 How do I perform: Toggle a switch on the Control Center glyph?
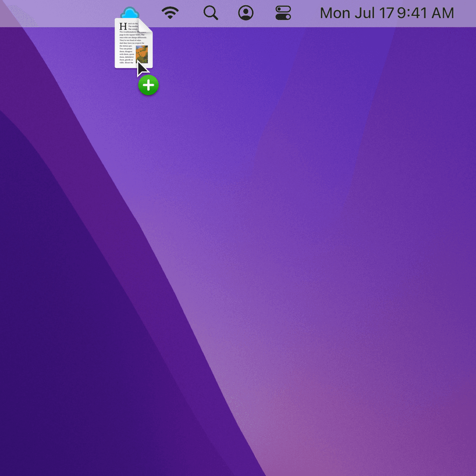click(x=283, y=13)
